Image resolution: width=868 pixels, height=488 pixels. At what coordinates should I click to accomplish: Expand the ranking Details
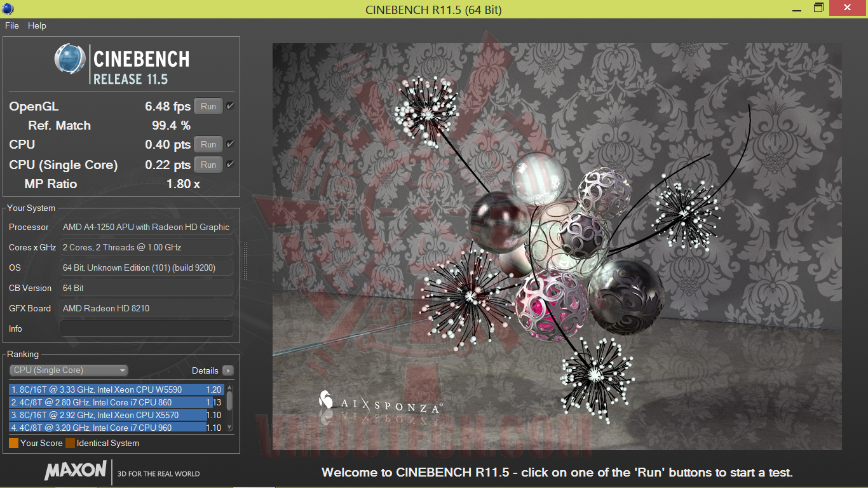(x=228, y=370)
